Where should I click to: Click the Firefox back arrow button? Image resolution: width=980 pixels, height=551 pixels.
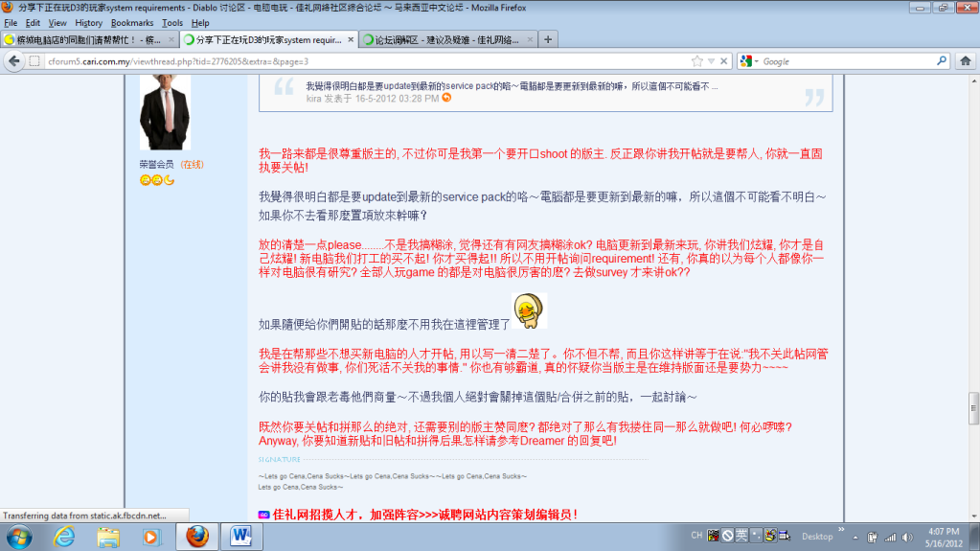click(14, 60)
